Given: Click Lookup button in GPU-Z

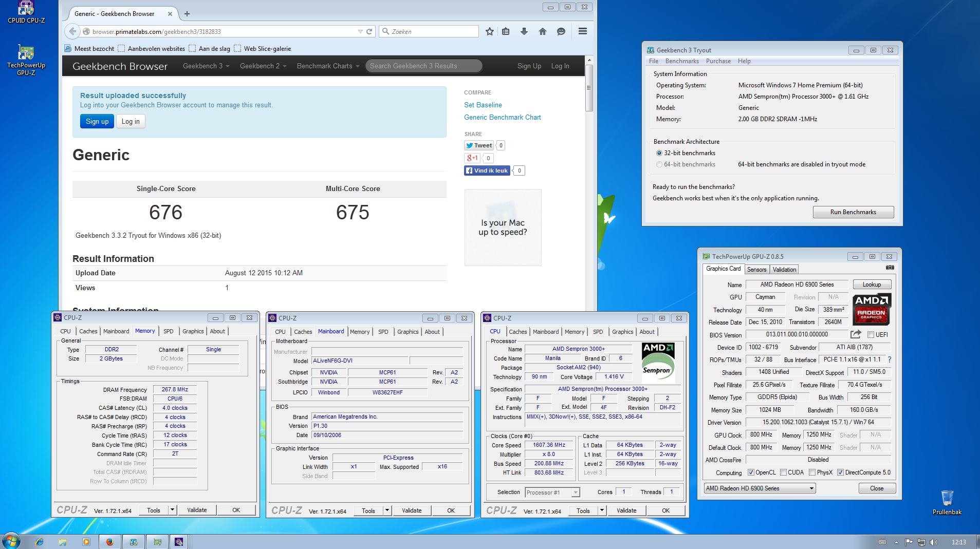Looking at the screenshot, I should pyautogui.click(x=872, y=285).
